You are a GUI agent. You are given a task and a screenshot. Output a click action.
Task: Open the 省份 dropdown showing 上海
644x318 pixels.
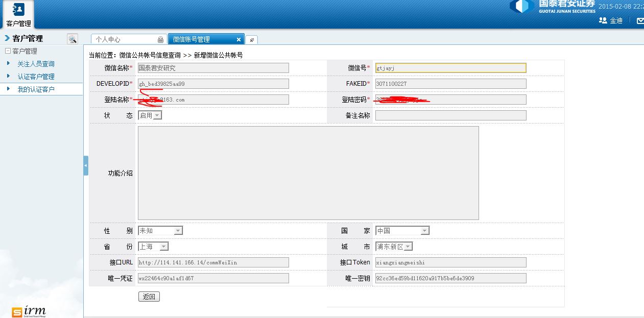coord(153,247)
